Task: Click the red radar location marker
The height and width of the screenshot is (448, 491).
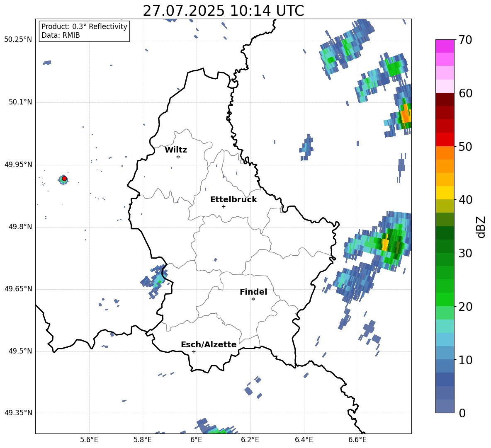Action: [x=64, y=179]
